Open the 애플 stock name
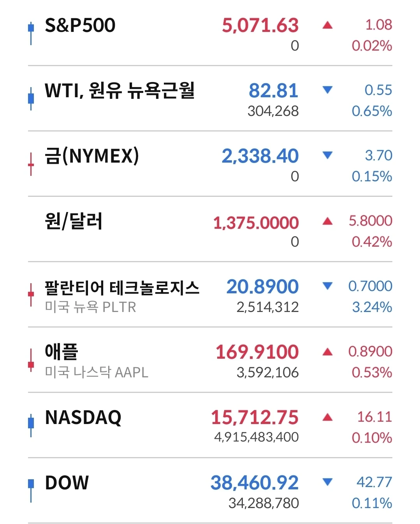 (x=62, y=352)
